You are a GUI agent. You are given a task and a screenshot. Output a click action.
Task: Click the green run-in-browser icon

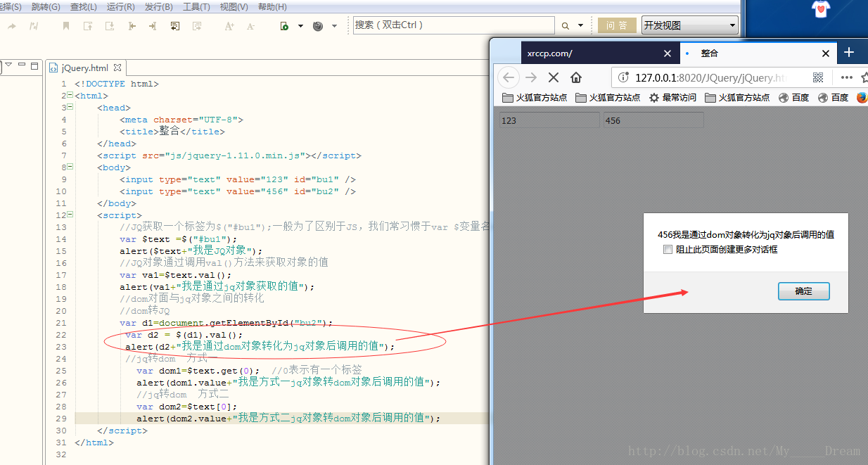(284, 26)
